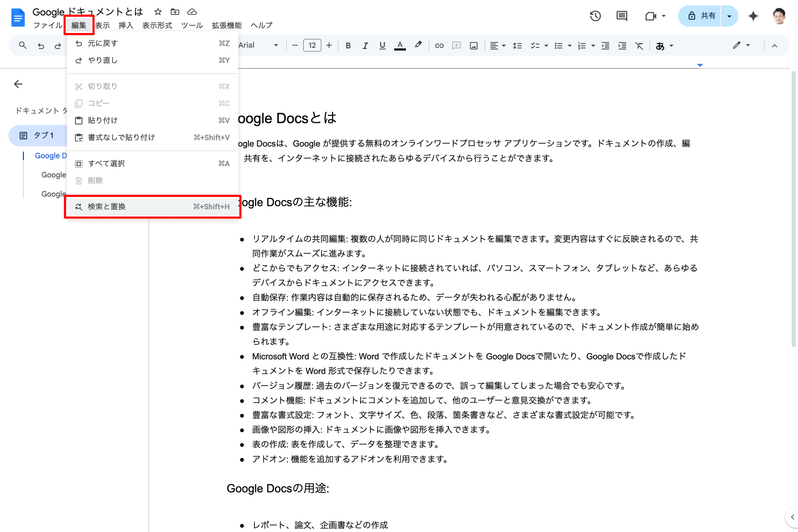Open the Arial font dropdown

tap(259, 45)
